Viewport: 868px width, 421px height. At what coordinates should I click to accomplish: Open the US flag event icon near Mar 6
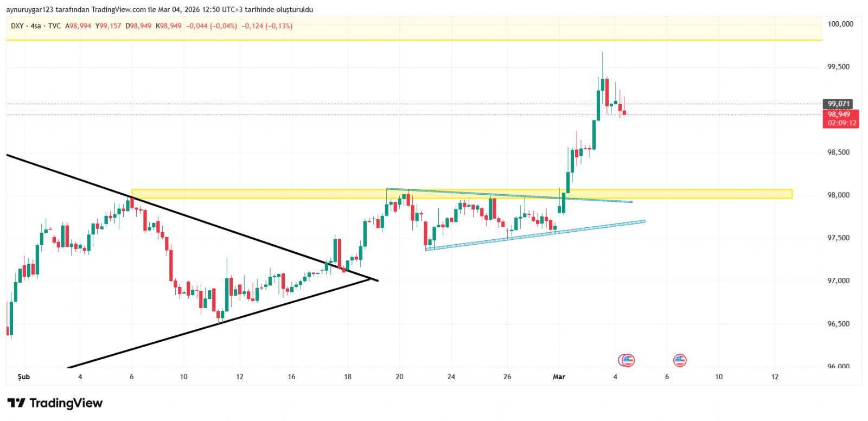tap(680, 360)
